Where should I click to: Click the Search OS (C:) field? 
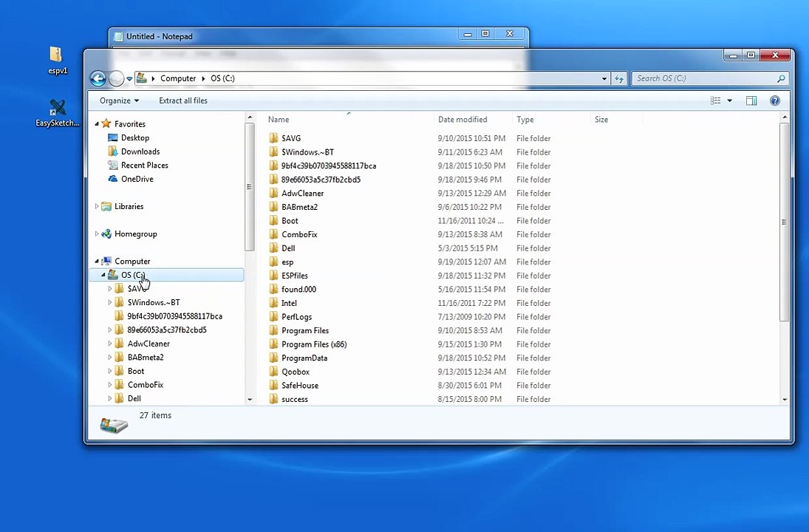click(x=710, y=78)
